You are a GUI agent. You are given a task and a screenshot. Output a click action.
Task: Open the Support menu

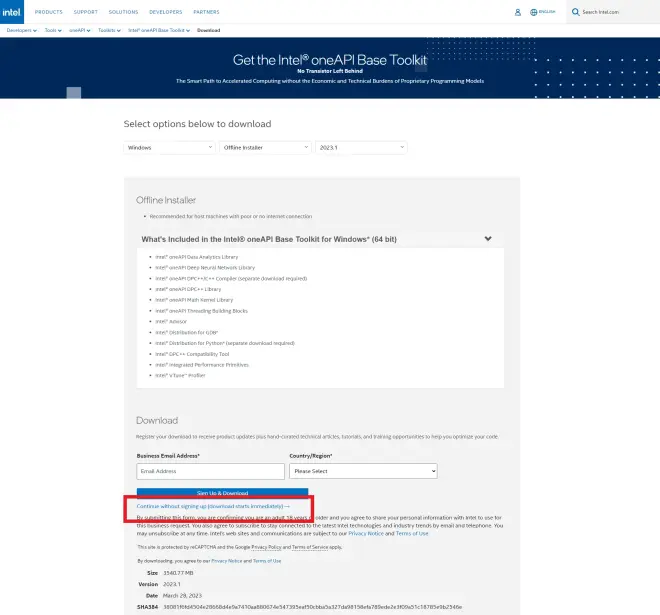click(85, 12)
